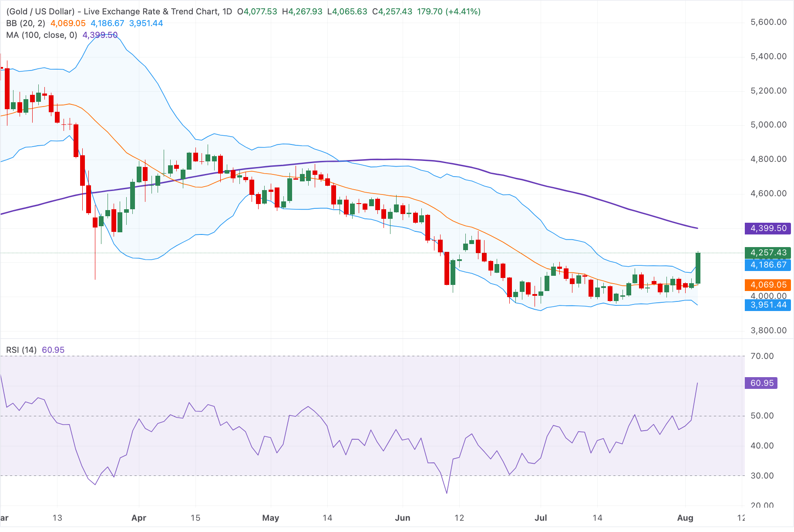Click the RSI (14) indicator label
Screen dimensions: 794x532
(x=21, y=350)
